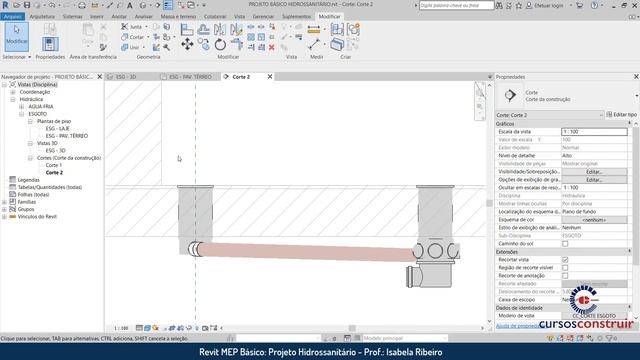Choose Mirror - Pick Axis tool
The image size is (640, 360).
pos(220,29)
